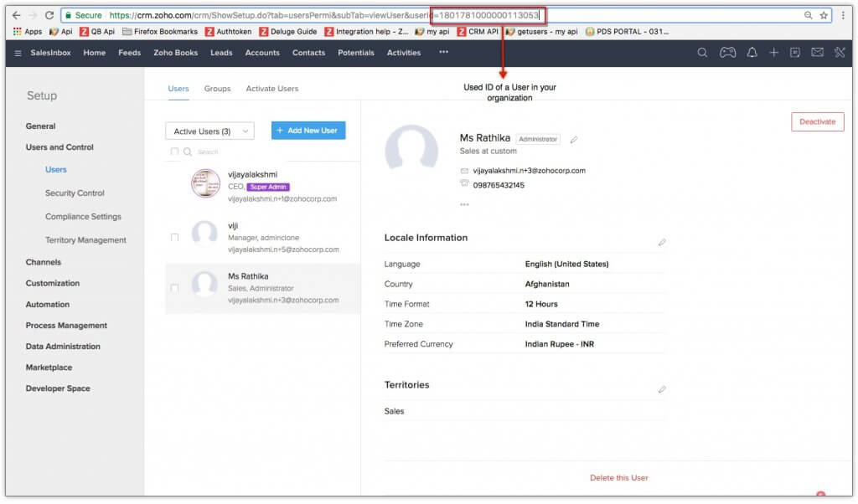Click the plus icon to quick-create a record
The width and height of the screenshot is (858, 504).
773,52
